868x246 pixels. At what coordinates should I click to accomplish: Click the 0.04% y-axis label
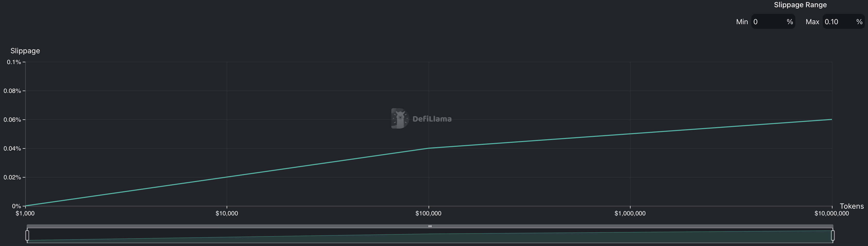(12, 148)
